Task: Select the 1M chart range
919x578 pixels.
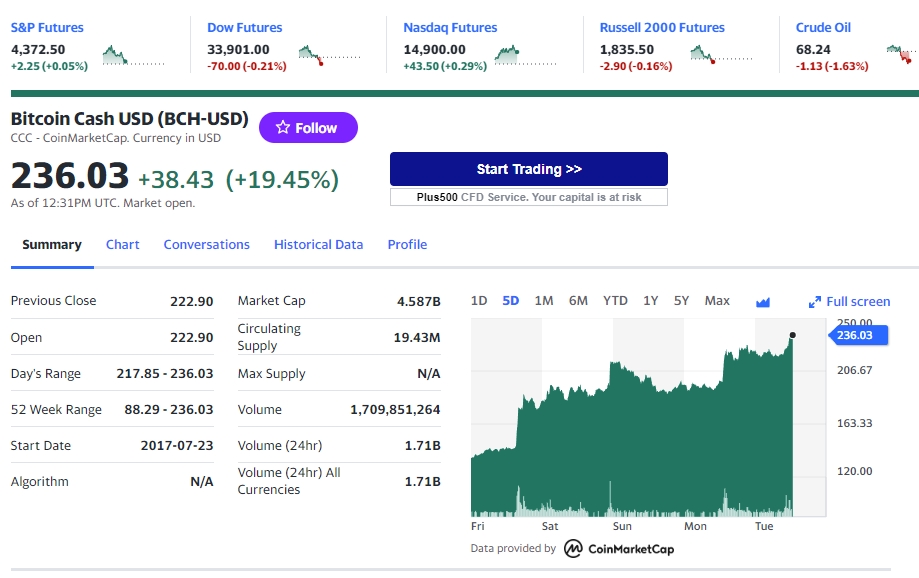Action: [544, 301]
